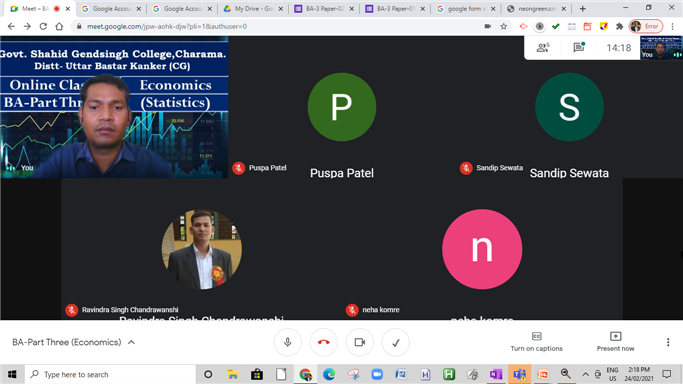The image size is (683, 384).
Task: Click neha komre's pink avatar
Action: tap(482, 249)
